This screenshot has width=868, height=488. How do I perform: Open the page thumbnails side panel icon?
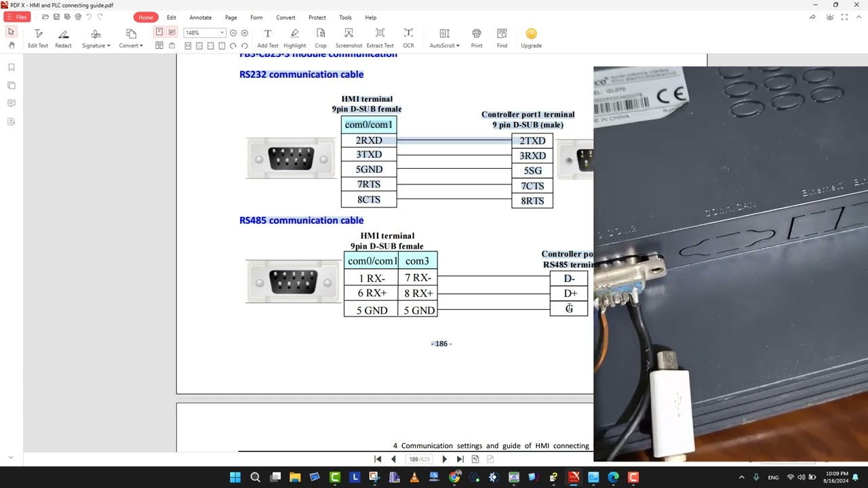coord(12,85)
